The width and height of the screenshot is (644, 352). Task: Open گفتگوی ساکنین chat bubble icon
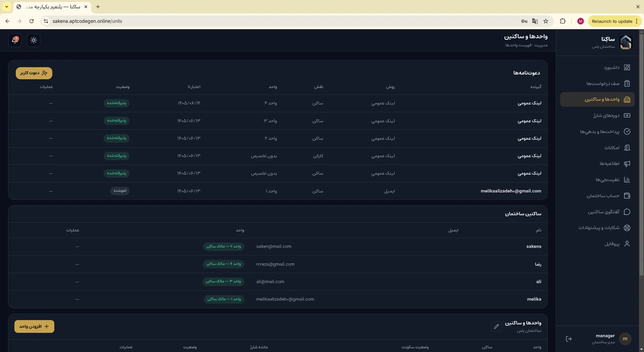point(627,212)
